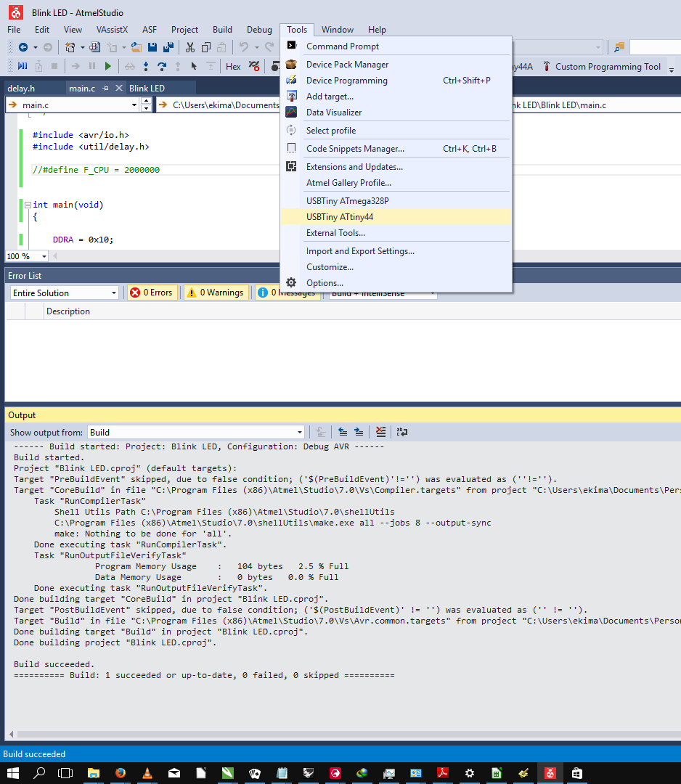Expand the toolbar overflow options arrow
The image size is (681, 784).
672,70
